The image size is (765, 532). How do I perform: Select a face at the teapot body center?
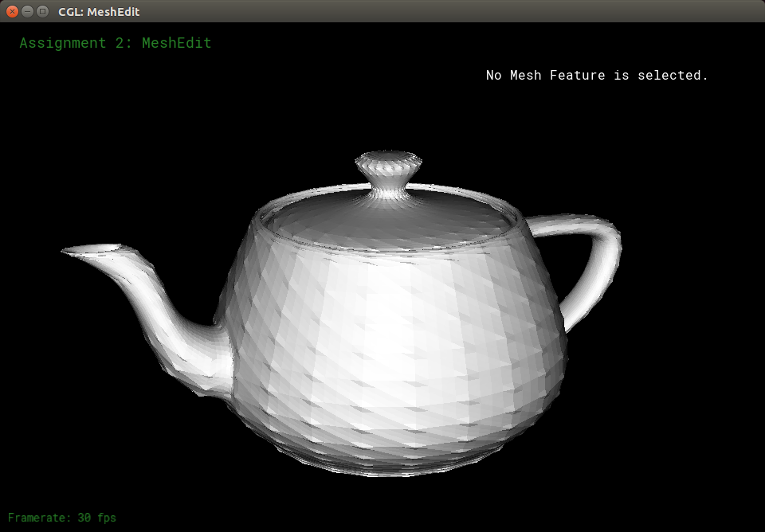click(390, 342)
